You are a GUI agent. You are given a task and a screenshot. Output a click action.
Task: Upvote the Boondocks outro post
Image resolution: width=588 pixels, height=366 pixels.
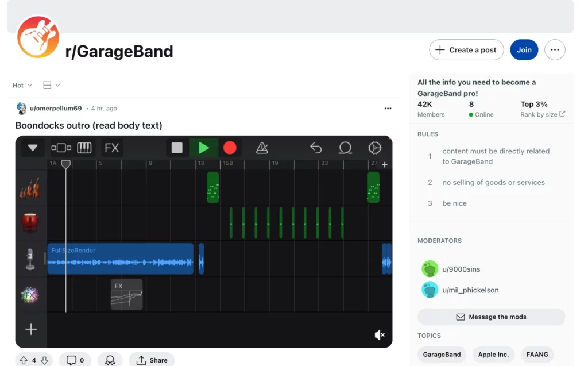pos(24,360)
